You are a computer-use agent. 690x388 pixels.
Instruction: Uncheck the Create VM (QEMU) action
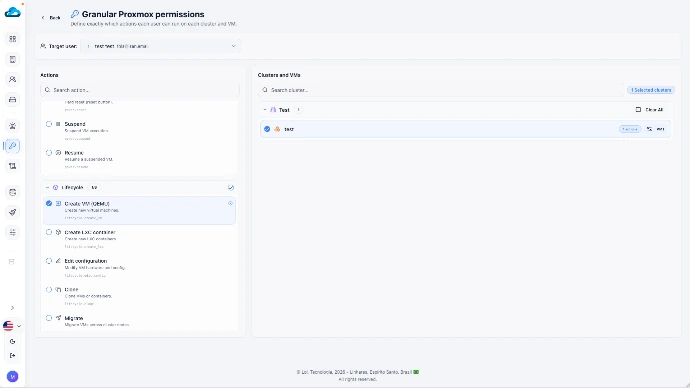tap(49, 203)
